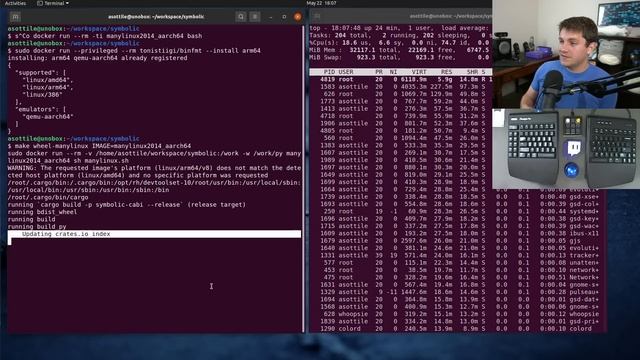Click the 'running bdist_wheel' line
This screenshot has width=640, height=360.
pyautogui.click(x=42, y=212)
